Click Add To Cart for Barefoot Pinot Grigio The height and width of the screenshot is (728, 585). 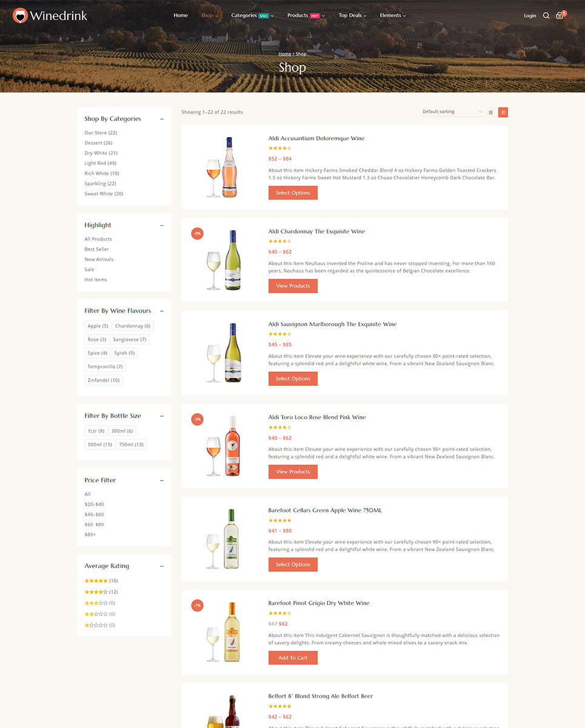(293, 658)
